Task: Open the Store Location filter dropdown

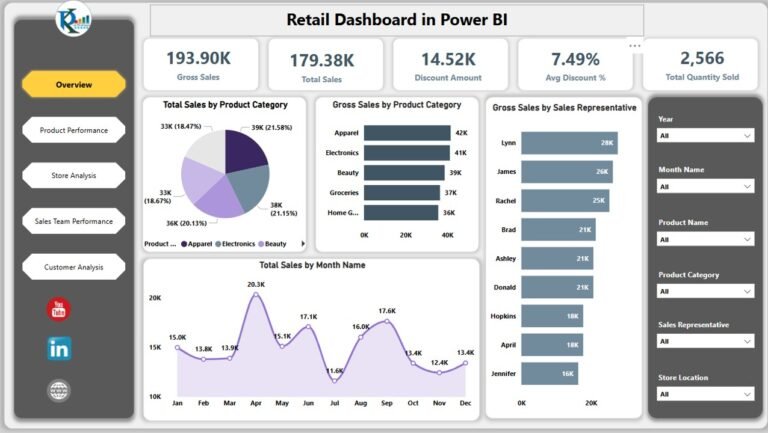Action: [705, 394]
